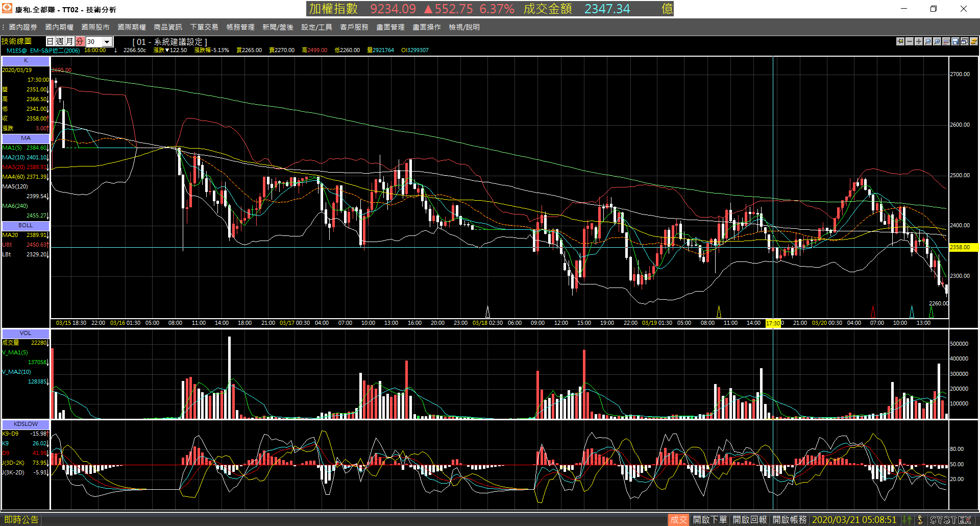This screenshot has width=980, height=526.
Task: Click the 成交 status button
Action: [678, 520]
